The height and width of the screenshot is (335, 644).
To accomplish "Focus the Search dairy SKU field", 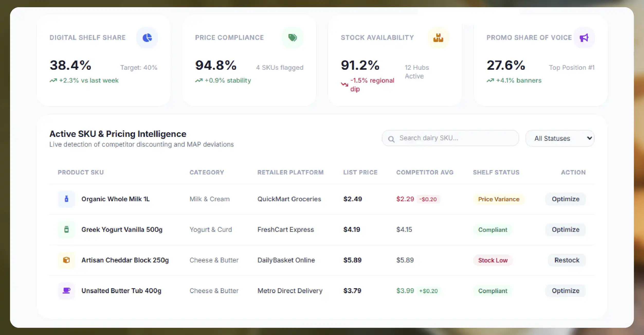I will pyautogui.click(x=450, y=138).
